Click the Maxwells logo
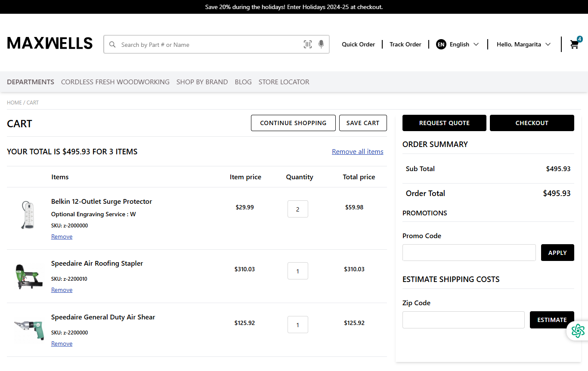Image resolution: width=588 pixels, height=371 pixels. 50,43
